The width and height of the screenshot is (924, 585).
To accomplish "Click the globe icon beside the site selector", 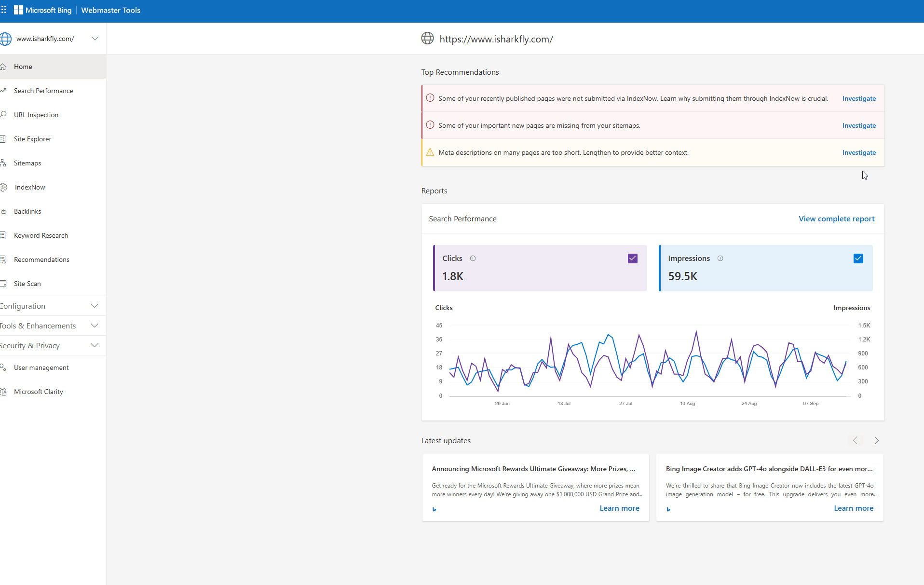I will click(x=5, y=39).
